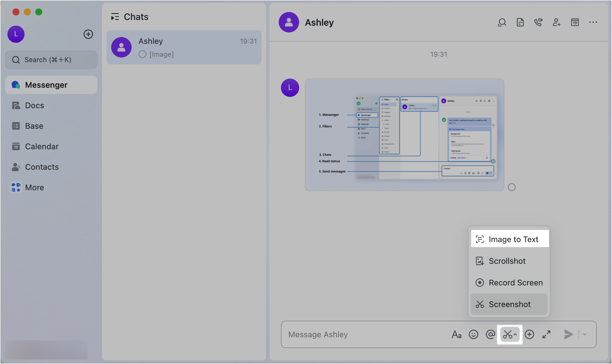Open the emoji picker in message box
Screen dimensions: 612x364
[474, 334]
